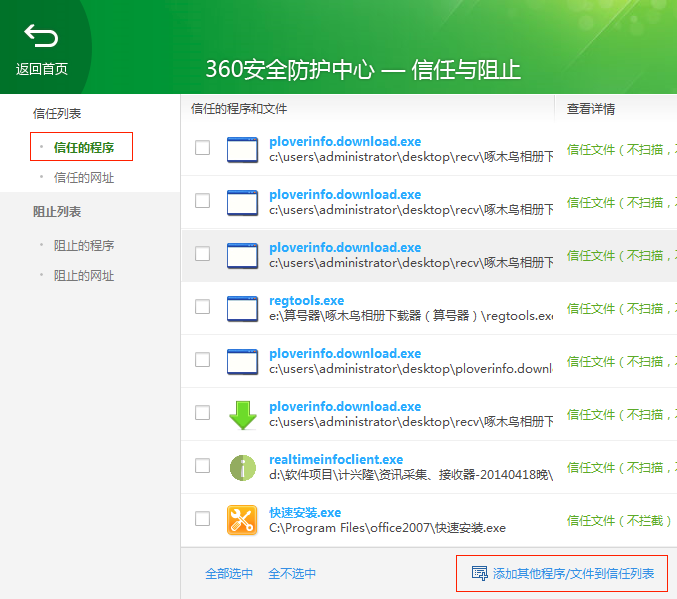Click the first ploverinfo.download.exe window icon
The width and height of the screenshot is (677, 599).
(242, 149)
